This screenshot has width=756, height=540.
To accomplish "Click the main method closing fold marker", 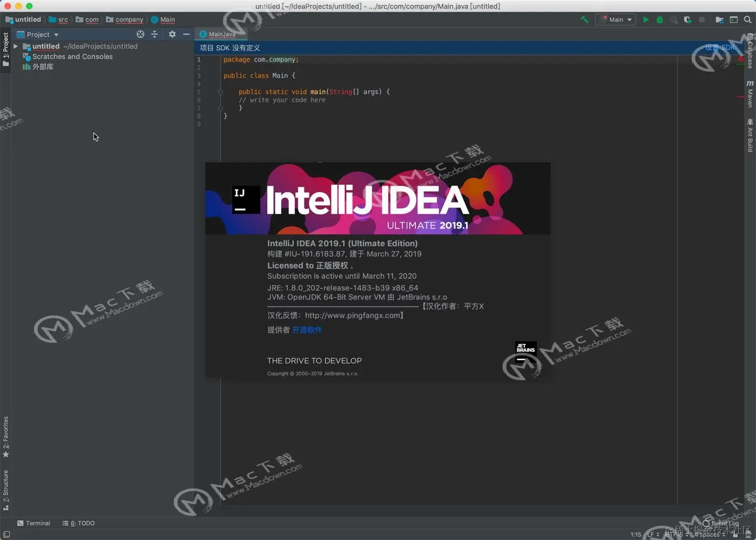I will [220, 108].
